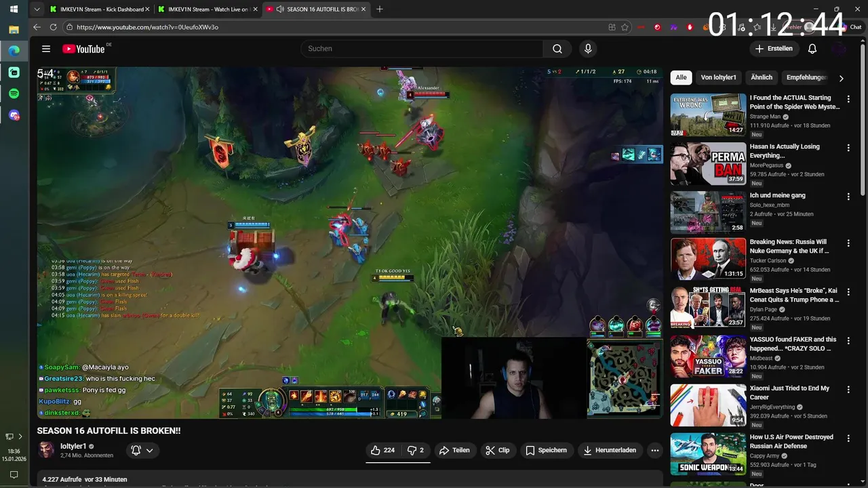Open notification bell dropdown for loltyler1

142,450
